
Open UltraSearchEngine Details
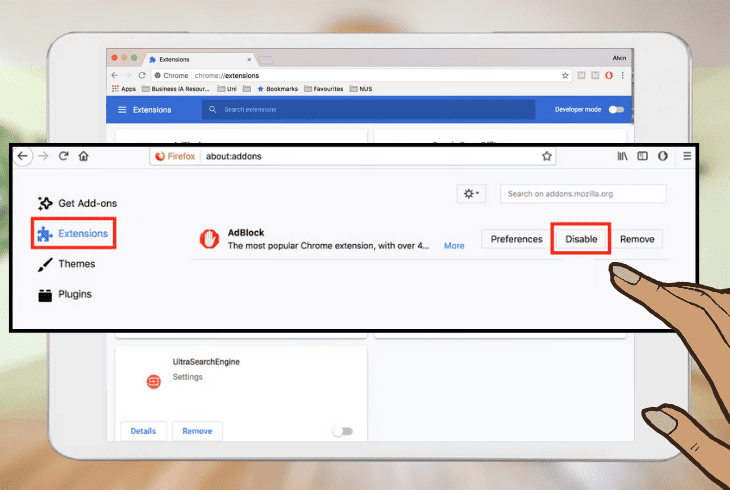143,431
